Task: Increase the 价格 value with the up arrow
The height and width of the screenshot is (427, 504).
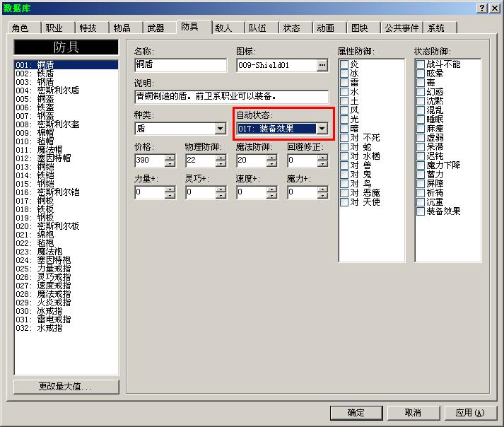Action: [x=170, y=157]
